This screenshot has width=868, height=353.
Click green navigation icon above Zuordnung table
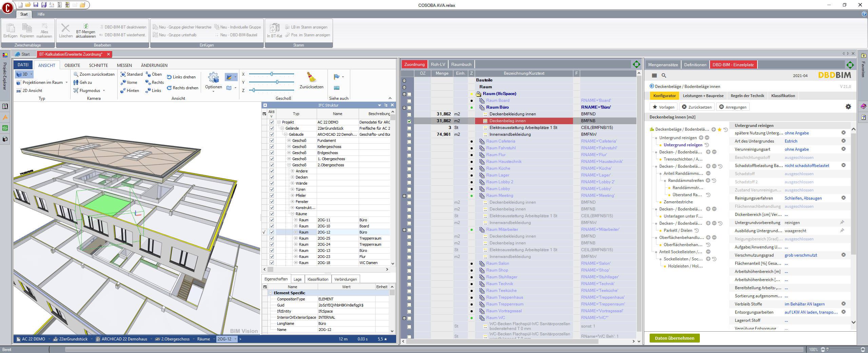(x=636, y=64)
